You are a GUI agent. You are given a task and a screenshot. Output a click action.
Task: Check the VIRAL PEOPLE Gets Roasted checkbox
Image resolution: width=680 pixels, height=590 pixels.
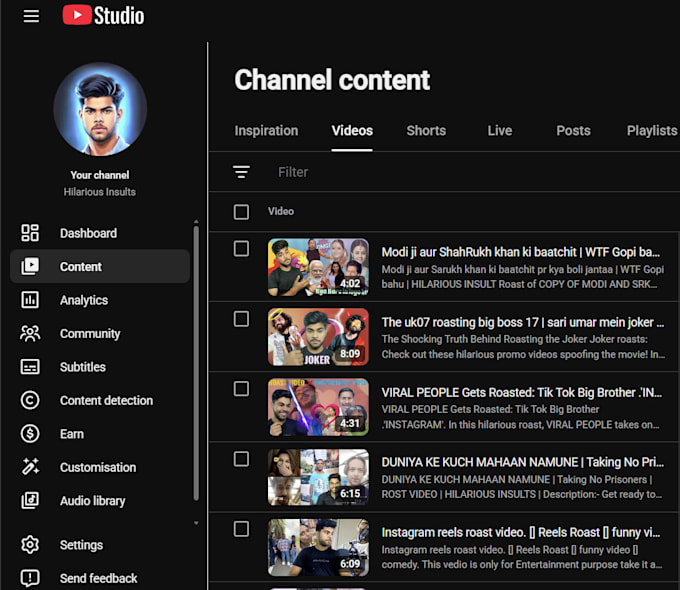tap(241, 389)
